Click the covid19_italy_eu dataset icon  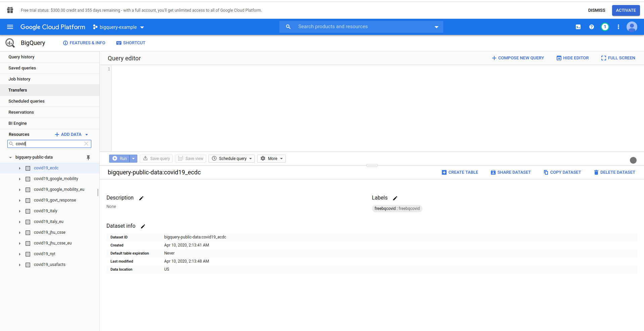click(28, 222)
